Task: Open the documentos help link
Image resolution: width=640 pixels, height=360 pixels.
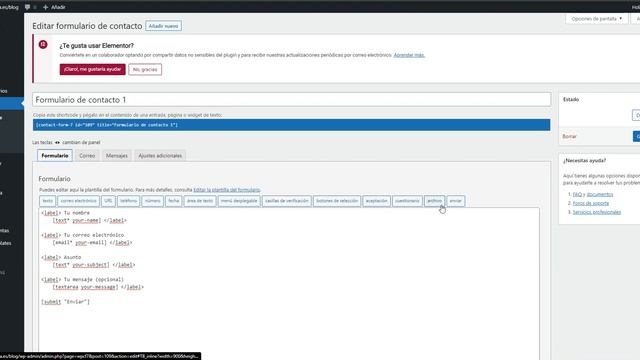Action: coord(600,194)
